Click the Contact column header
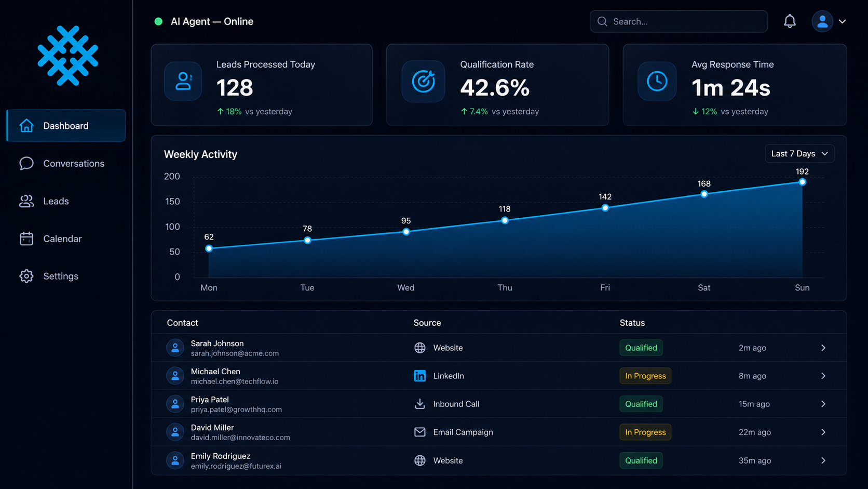The width and height of the screenshot is (868, 489). point(182,323)
